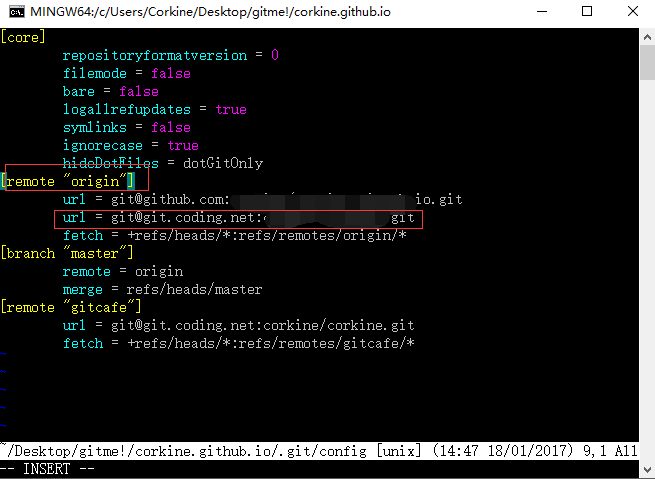Click the corkine/corkine.git url line
Screen dimensions: 655x479
tap(238, 325)
